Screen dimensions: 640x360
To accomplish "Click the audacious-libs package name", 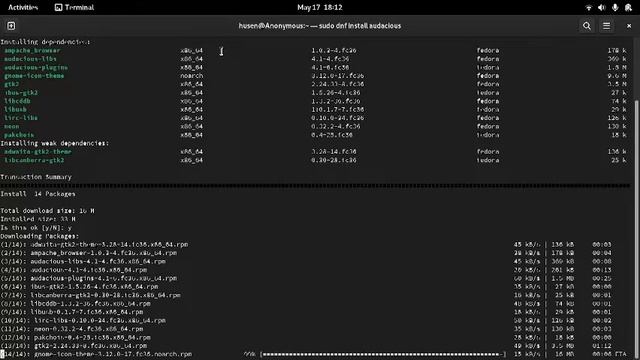I will tap(30, 59).
